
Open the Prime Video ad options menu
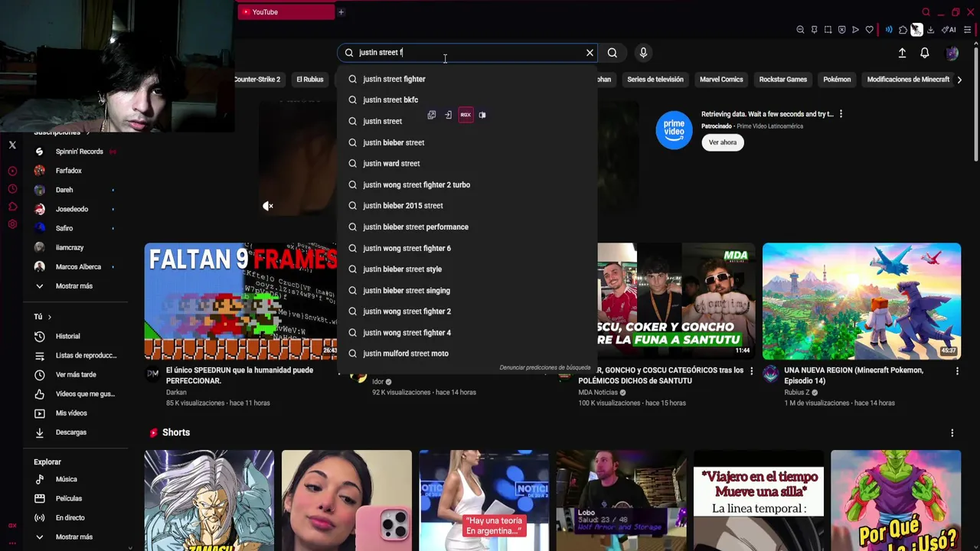click(841, 114)
